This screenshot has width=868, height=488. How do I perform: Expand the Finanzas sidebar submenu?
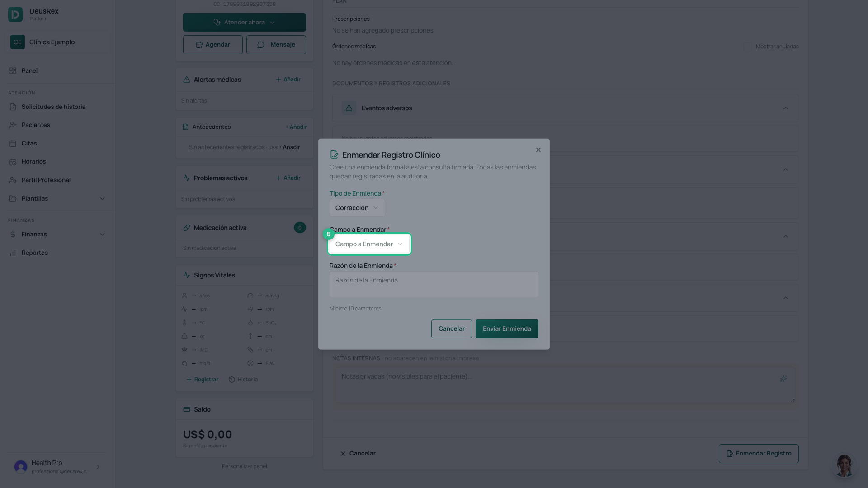click(102, 235)
